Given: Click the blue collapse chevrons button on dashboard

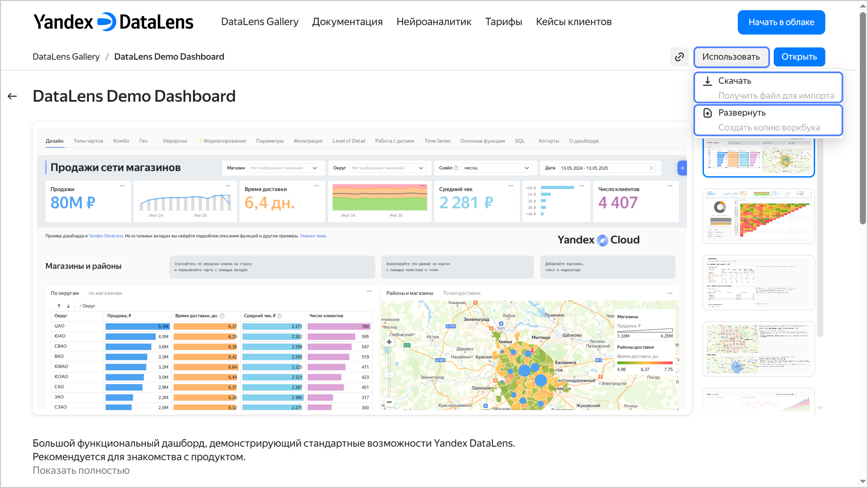Looking at the screenshot, I should [x=682, y=168].
